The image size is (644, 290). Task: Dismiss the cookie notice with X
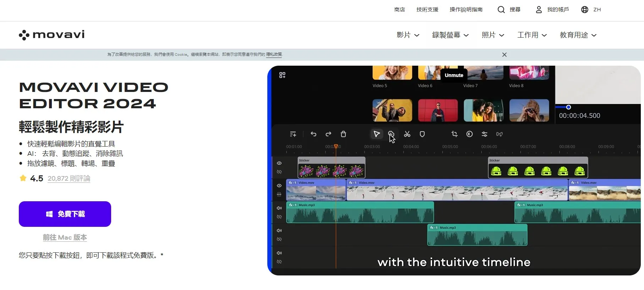(504, 55)
